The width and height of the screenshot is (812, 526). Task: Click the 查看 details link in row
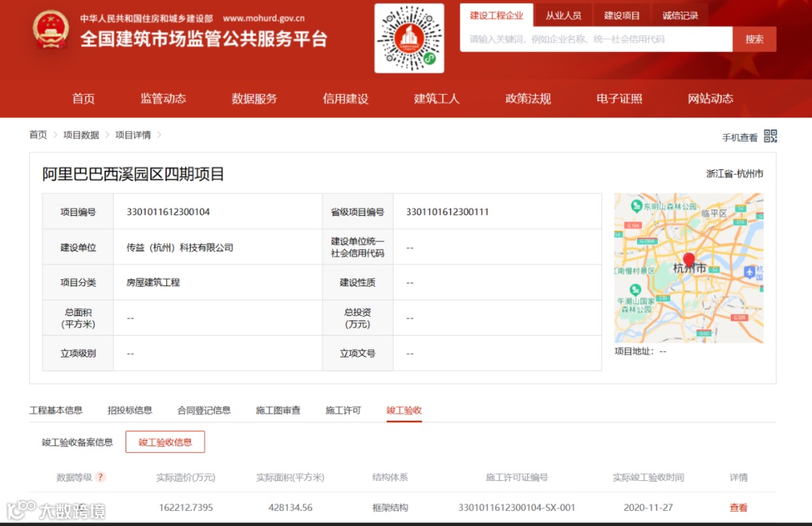(x=738, y=508)
